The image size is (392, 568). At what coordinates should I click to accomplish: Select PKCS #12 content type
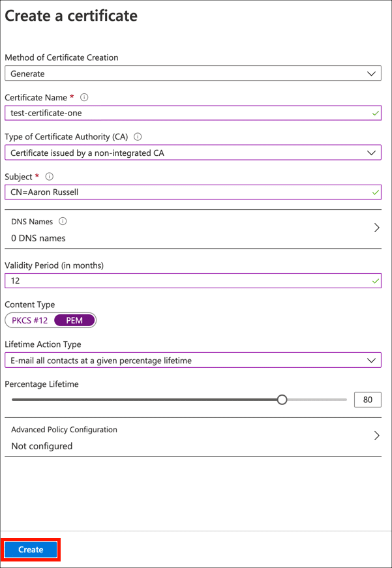(30, 320)
